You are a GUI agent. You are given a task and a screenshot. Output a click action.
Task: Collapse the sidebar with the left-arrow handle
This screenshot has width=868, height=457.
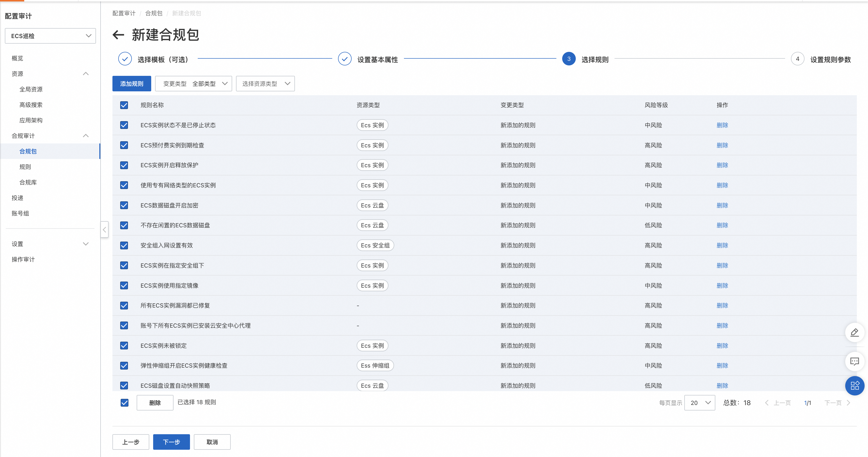pos(104,229)
